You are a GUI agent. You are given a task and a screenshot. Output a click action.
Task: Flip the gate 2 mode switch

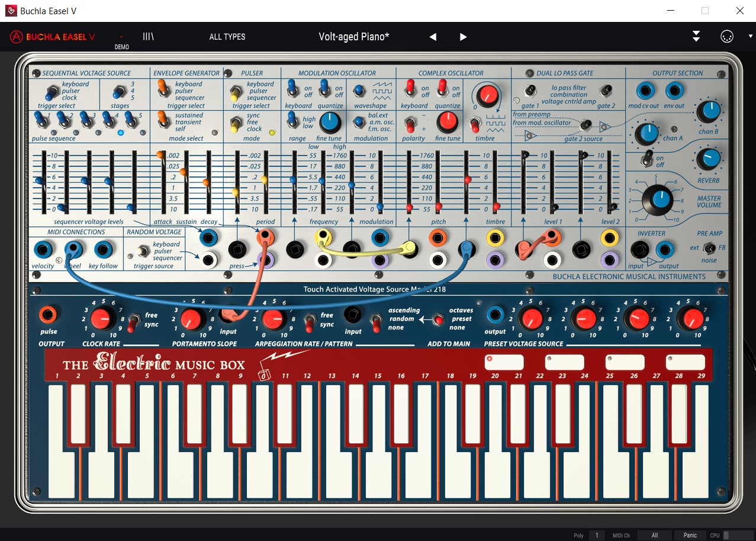click(x=606, y=91)
